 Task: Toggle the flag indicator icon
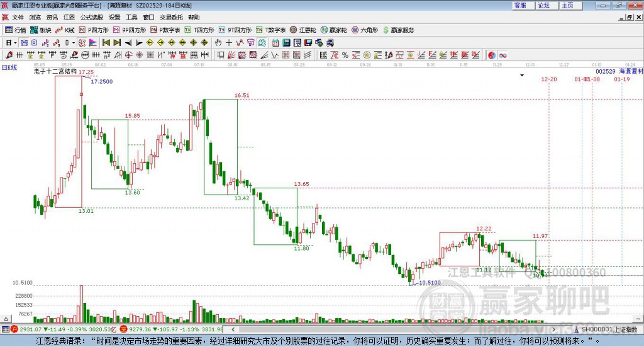[93, 42]
